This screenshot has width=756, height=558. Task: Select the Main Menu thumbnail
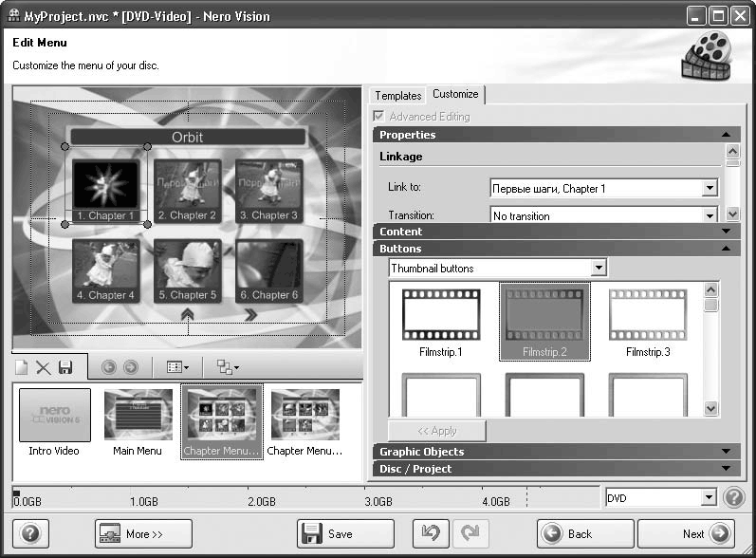click(x=138, y=422)
